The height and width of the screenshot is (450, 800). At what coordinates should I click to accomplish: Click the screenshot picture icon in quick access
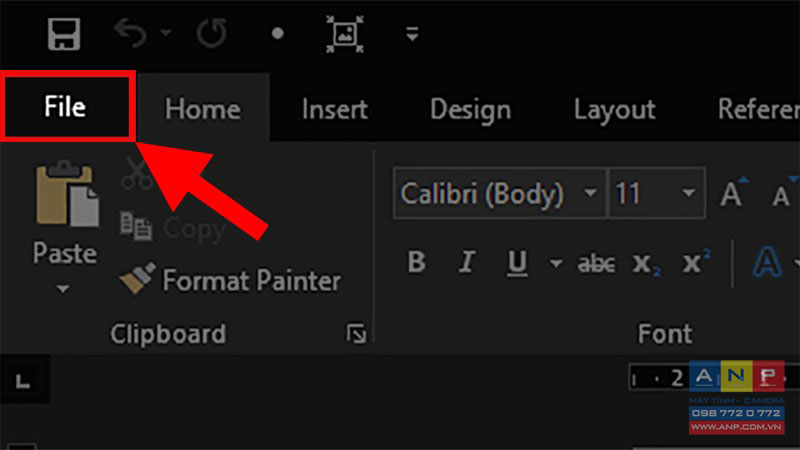click(345, 34)
